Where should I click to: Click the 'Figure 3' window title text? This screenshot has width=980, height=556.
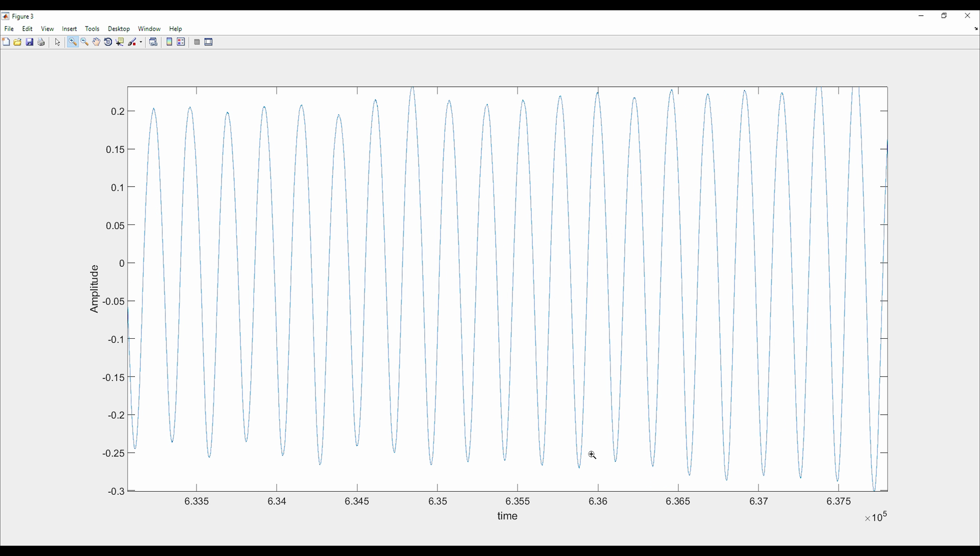23,16
